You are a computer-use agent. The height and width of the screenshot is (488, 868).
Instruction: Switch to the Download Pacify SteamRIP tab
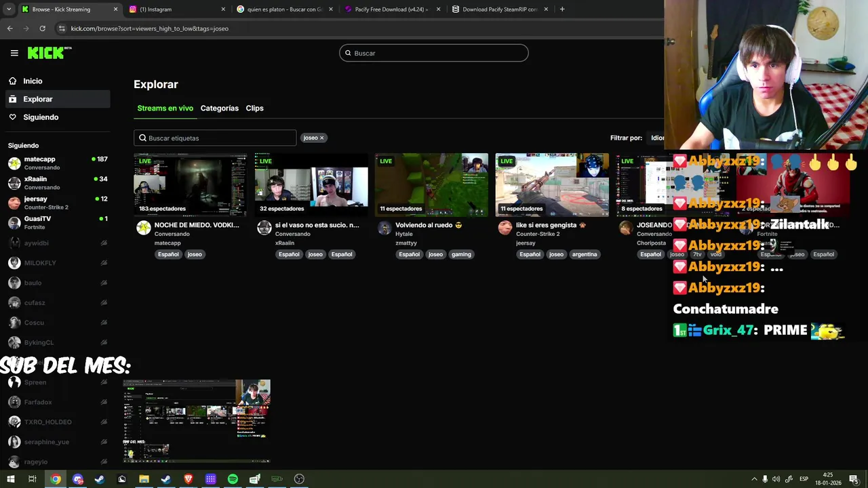pyautogui.click(x=500, y=9)
